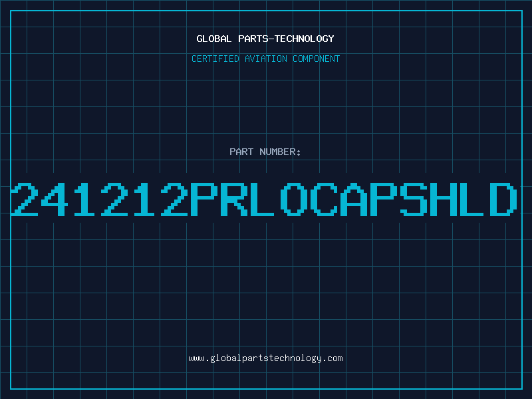Click the PART NUMBER: label

(x=265, y=152)
